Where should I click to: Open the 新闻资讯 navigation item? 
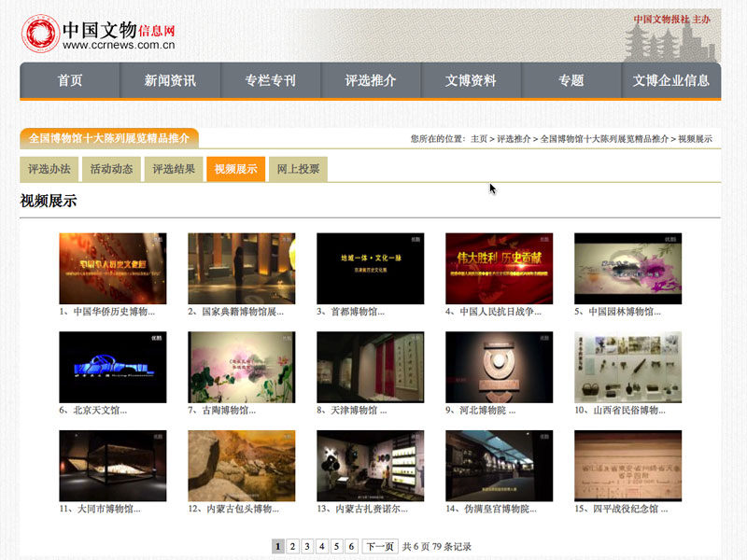point(170,80)
